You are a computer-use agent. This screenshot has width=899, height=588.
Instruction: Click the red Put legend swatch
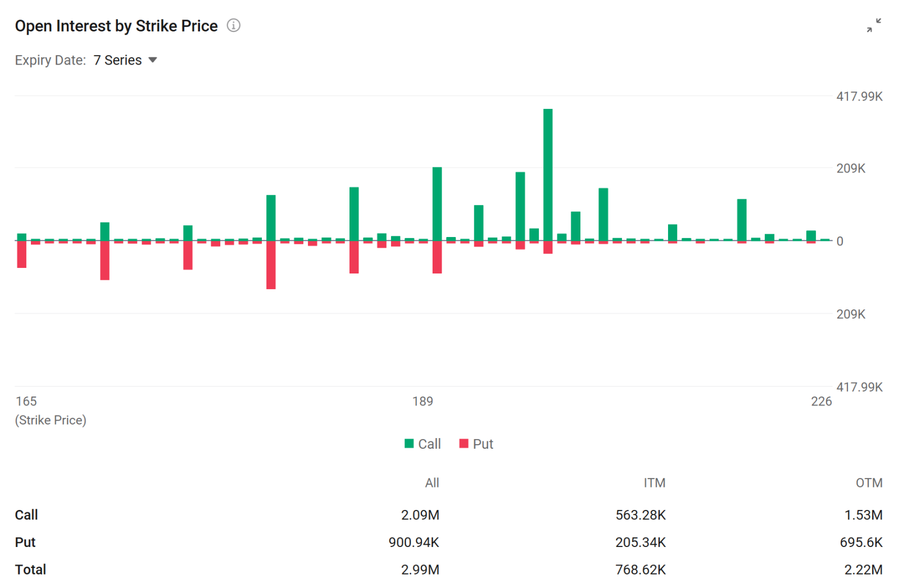pyautogui.click(x=464, y=444)
